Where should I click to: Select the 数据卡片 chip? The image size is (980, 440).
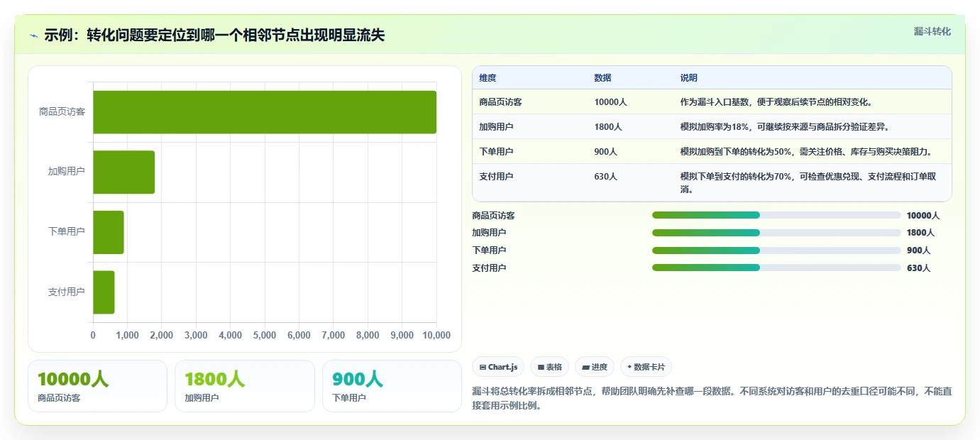(646, 367)
